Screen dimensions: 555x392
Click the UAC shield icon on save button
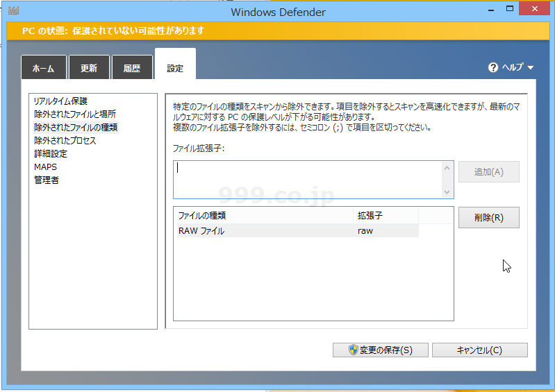pos(354,350)
